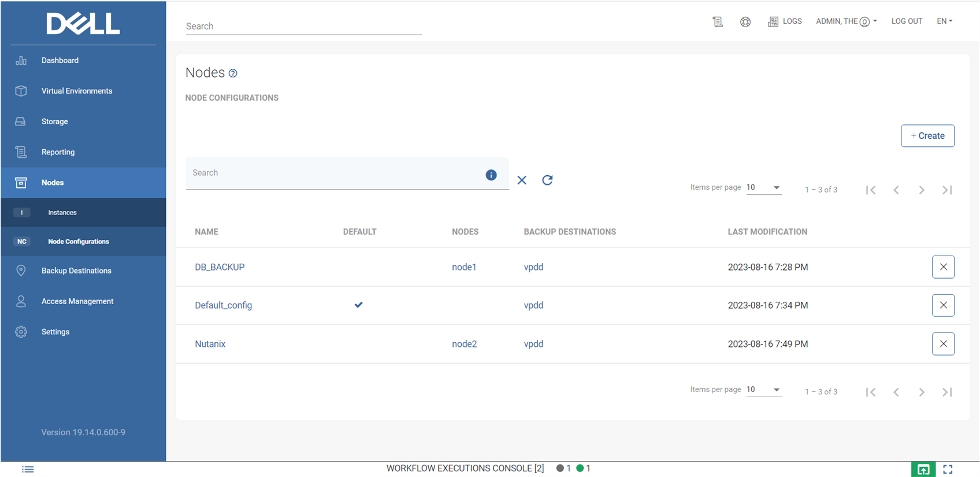Click the blue info icon in search field

(x=491, y=175)
